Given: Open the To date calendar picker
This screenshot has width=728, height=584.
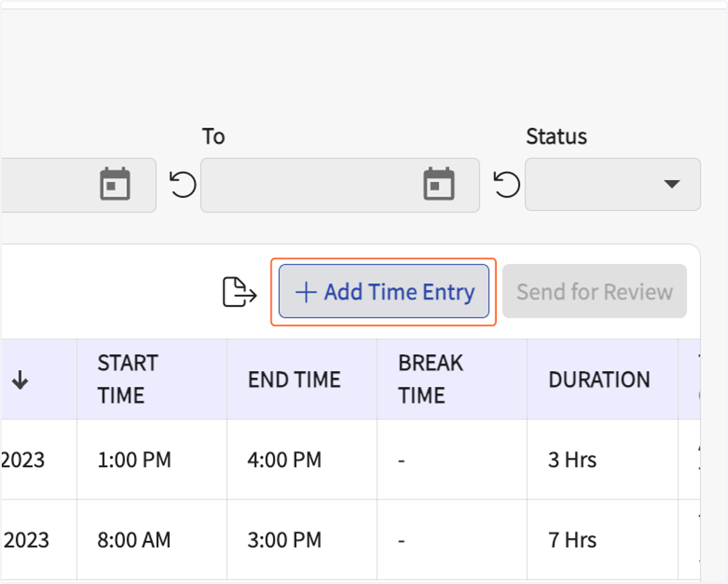Looking at the screenshot, I should (439, 184).
